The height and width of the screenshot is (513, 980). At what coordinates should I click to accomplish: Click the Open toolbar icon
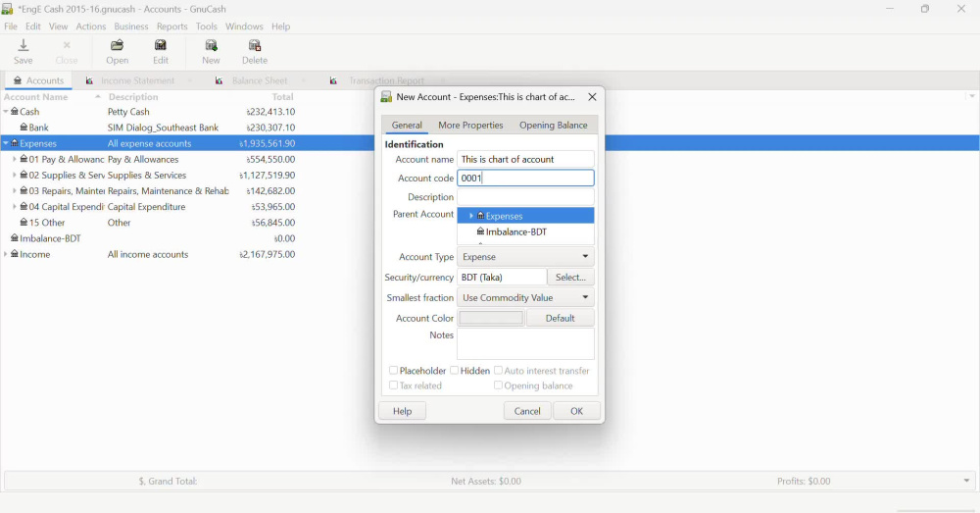[x=117, y=45]
